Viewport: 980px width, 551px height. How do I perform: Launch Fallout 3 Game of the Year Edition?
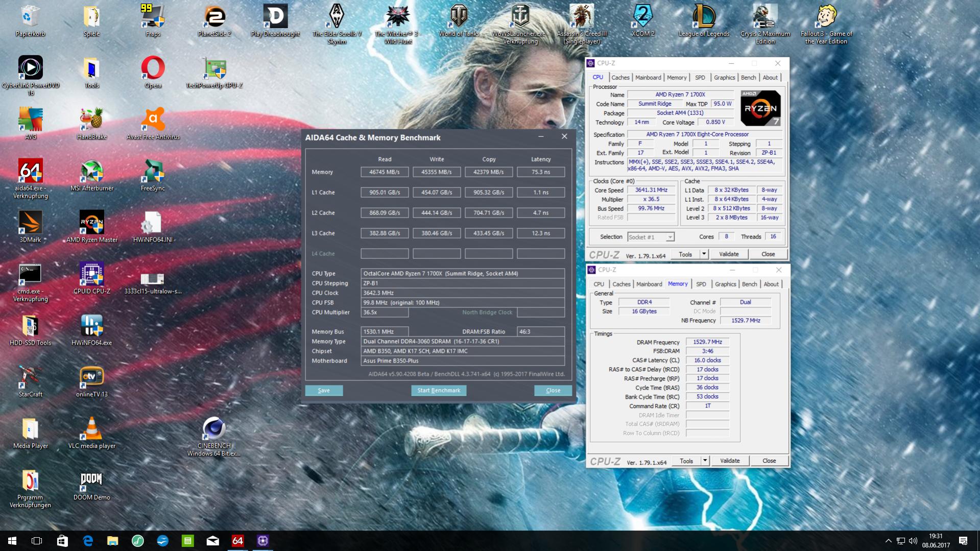point(826,25)
